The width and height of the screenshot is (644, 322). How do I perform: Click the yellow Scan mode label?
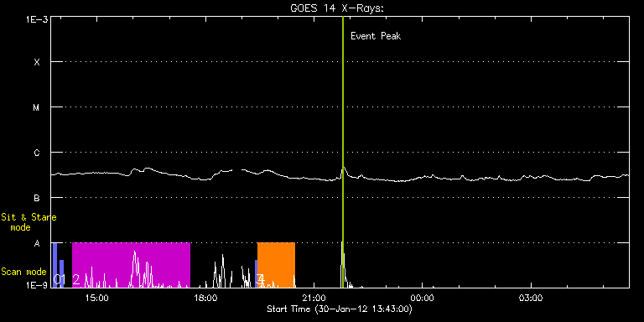[x=23, y=272]
